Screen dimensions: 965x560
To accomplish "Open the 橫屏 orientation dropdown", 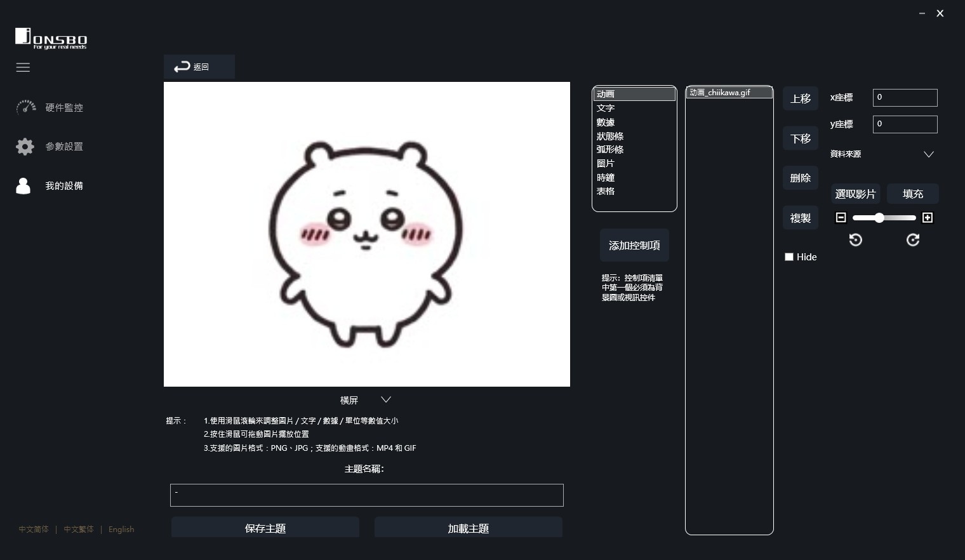I will (x=385, y=400).
